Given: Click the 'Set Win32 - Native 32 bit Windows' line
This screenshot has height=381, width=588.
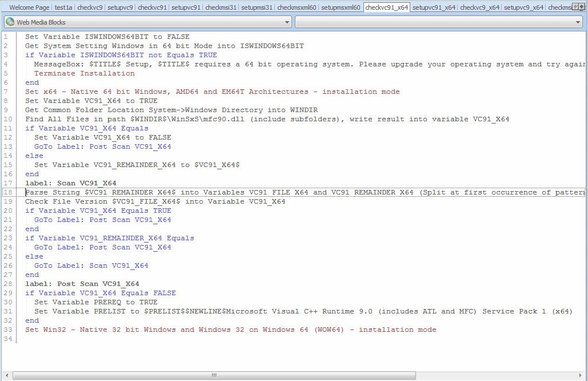Looking at the screenshot, I should click(x=231, y=330).
